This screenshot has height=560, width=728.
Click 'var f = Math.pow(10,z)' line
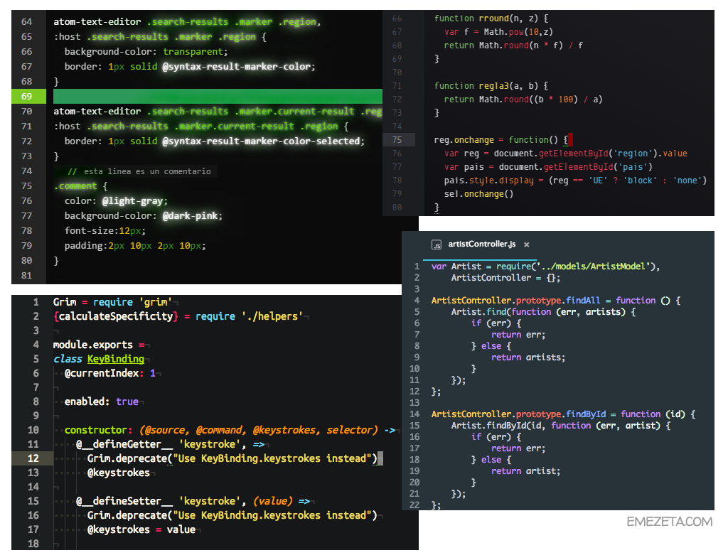tap(498, 32)
